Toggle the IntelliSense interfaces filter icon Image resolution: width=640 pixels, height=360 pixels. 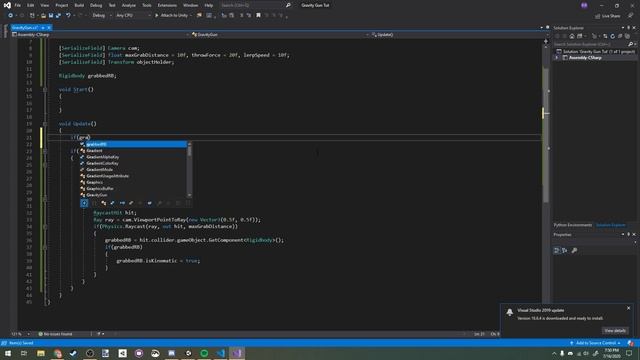[122, 203]
